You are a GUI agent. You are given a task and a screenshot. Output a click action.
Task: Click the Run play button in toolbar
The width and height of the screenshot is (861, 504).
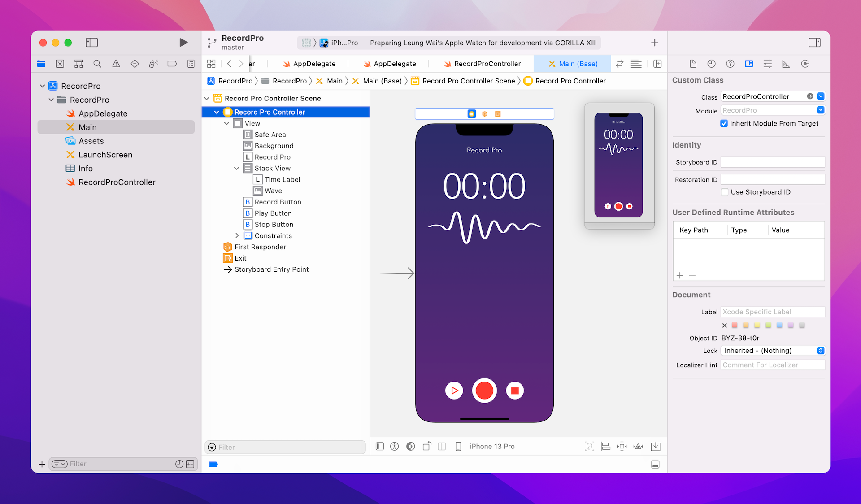[x=183, y=43]
